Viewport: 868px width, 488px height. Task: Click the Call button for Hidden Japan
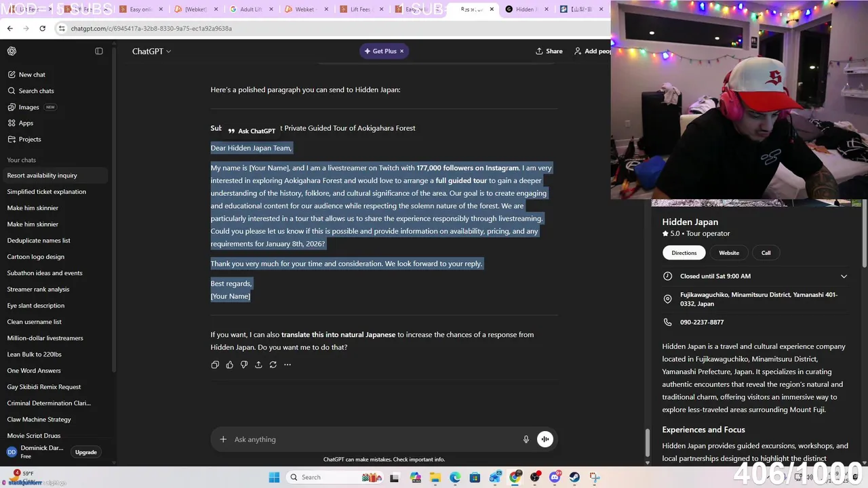pyautogui.click(x=766, y=253)
